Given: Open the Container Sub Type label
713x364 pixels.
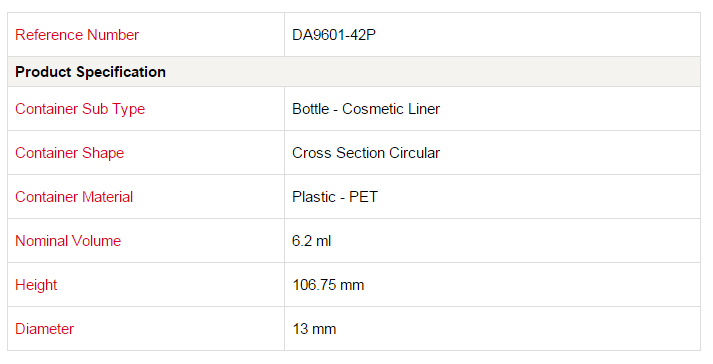Looking at the screenshot, I should (x=80, y=109).
